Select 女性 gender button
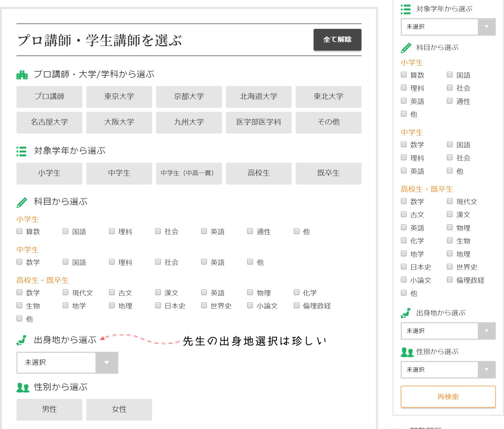Viewport: 504px width, 429px height. (x=119, y=409)
